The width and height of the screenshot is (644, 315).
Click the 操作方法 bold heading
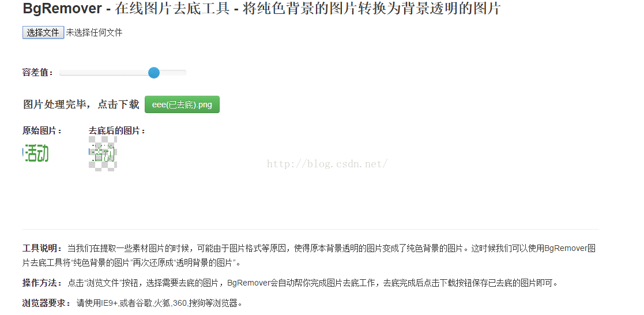tap(42, 283)
